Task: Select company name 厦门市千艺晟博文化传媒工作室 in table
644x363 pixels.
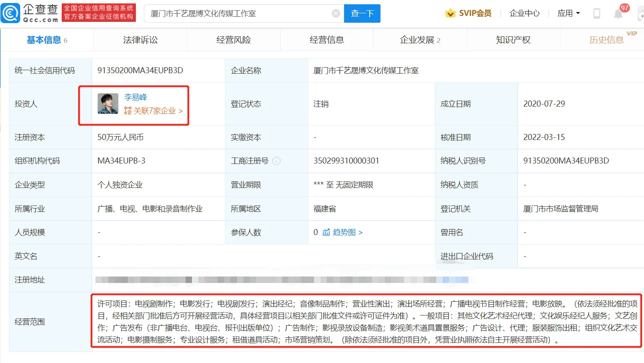Action: pyautogui.click(x=366, y=70)
